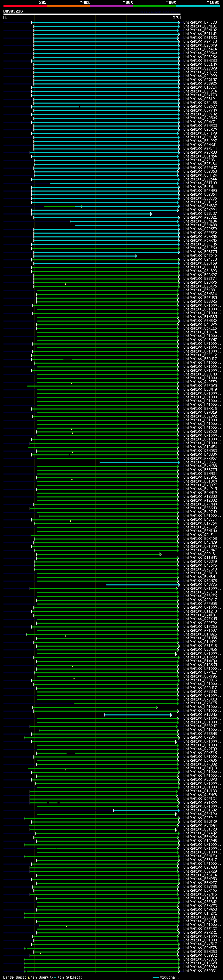Click the UniRef100_B9GXP6 large-gap triangle marker

point(65,284)
